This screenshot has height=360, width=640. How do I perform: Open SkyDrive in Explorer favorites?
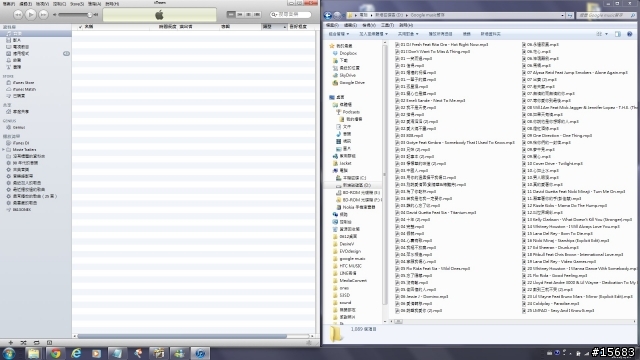[344, 75]
